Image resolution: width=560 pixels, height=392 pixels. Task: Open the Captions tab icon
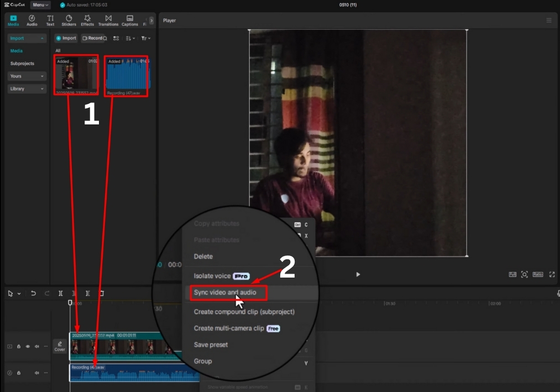130,20
